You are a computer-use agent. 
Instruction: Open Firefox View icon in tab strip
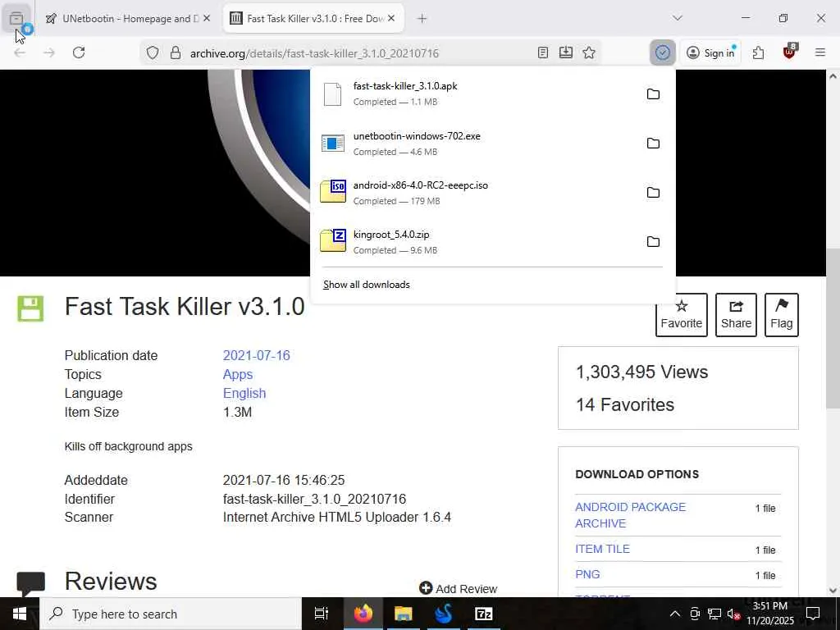[x=16, y=18]
